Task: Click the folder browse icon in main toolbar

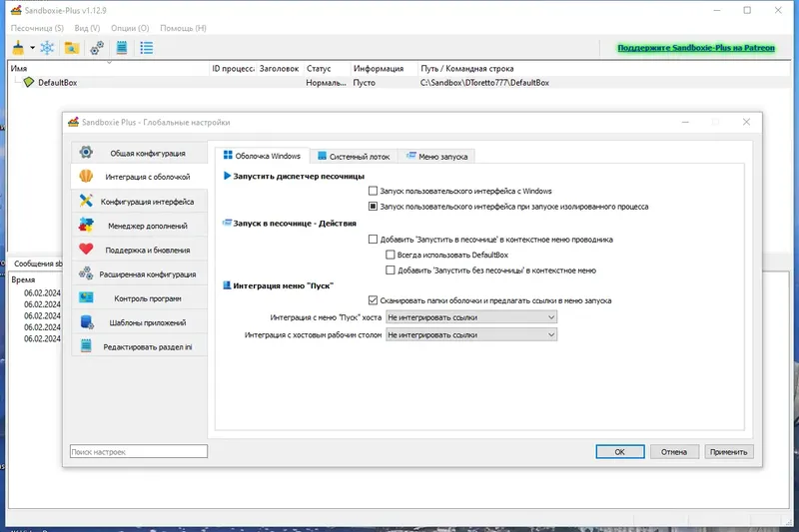Action: pyautogui.click(x=72, y=48)
